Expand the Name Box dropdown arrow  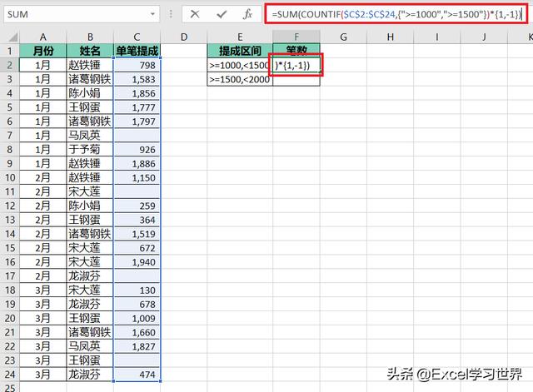[152, 14]
